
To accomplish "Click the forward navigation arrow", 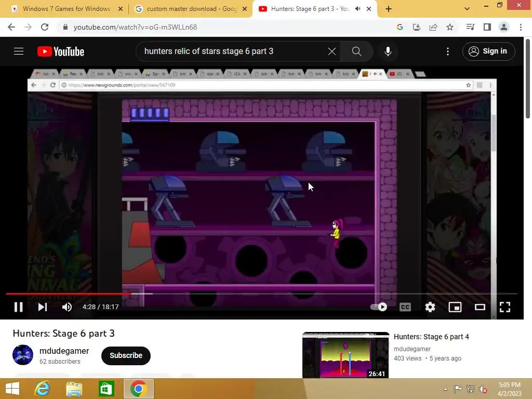I will pos(28,27).
